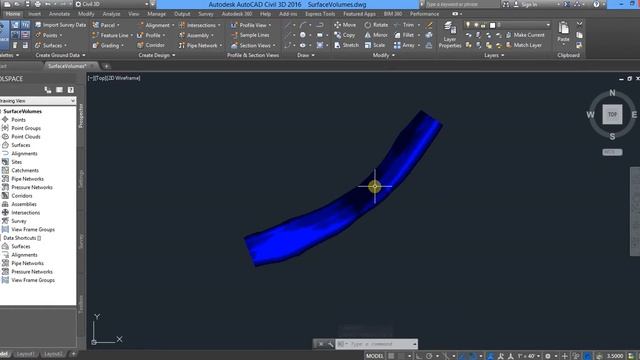Click the Make Current layer button

point(525,35)
